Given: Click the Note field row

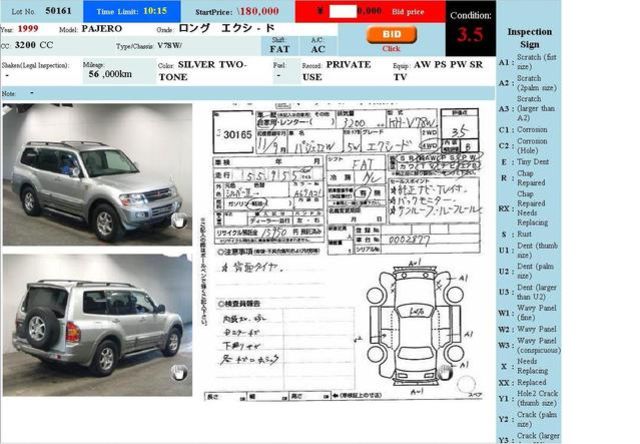Looking at the screenshot, I should click(x=247, y=93).
